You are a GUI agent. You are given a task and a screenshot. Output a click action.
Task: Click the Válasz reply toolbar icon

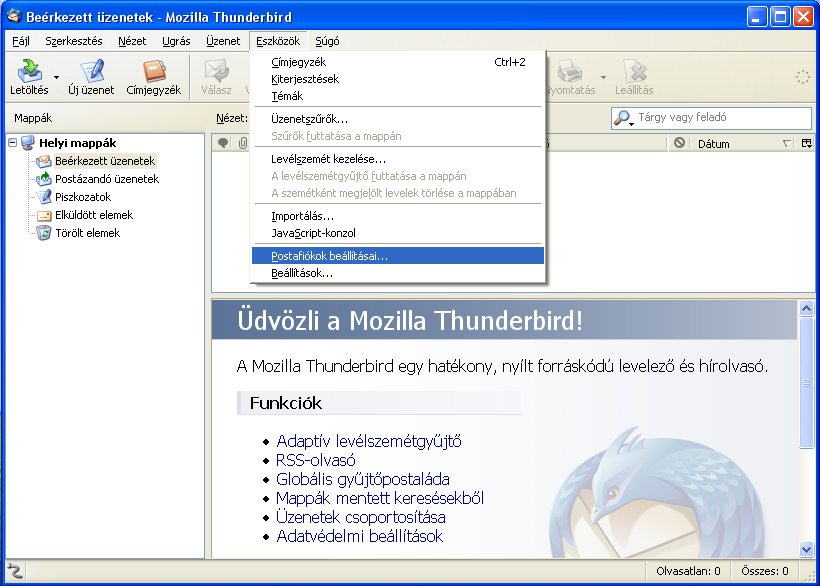point(217,71)
